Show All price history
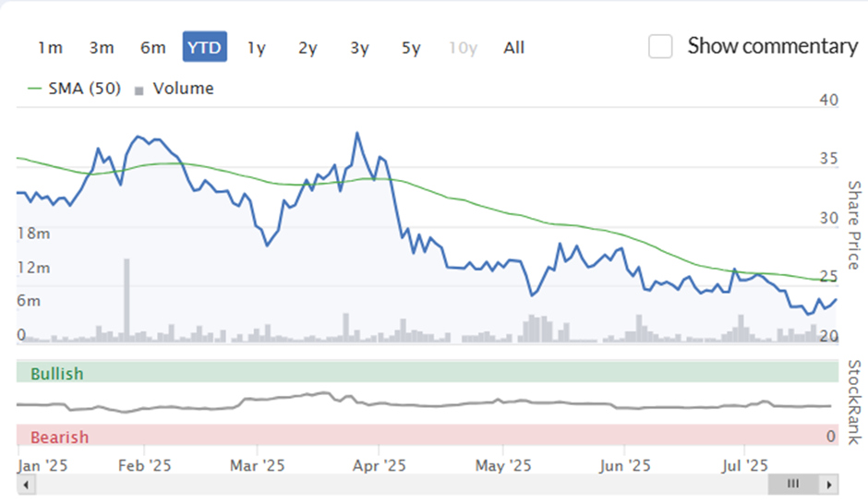Viewport: 868px width, 504px height. pyautogui.click(x=513, y=48)
